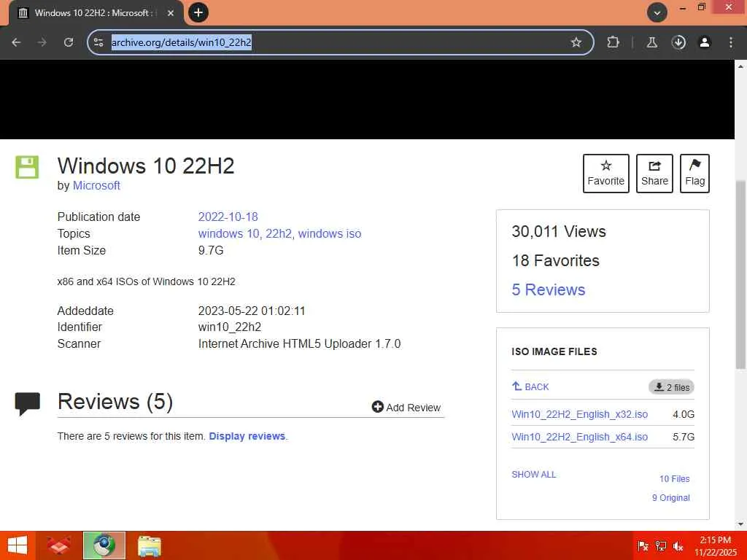This screenshot has width=747, height=560.
Task: Click the Item Size value '9.7G'
Action: tap(211, 251)
